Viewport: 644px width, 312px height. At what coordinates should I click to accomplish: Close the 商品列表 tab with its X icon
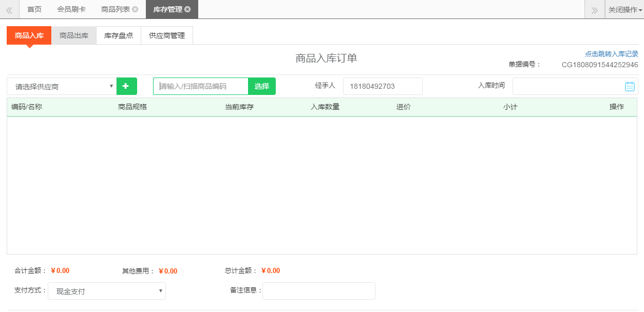click(x=135, y=9)
